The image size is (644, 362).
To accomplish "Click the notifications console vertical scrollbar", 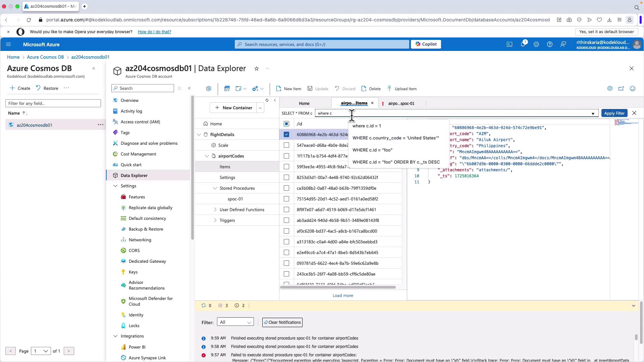I will click(636, 337).
